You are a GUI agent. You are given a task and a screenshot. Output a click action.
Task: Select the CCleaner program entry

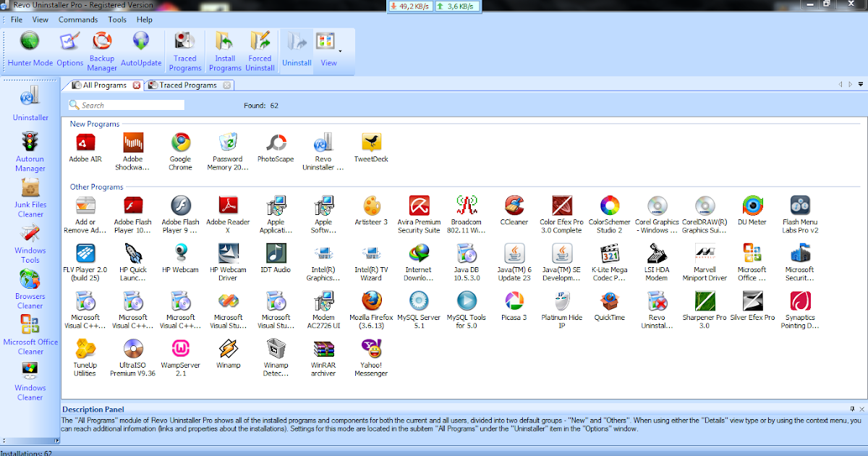(514, 206)
